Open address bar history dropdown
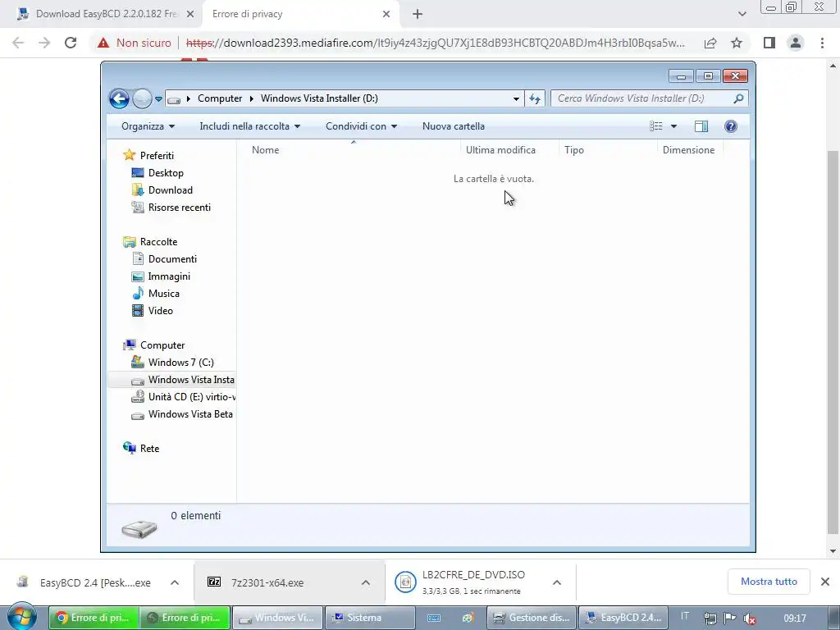Viewport: 840px width, 630px height. tap(516, 98)
